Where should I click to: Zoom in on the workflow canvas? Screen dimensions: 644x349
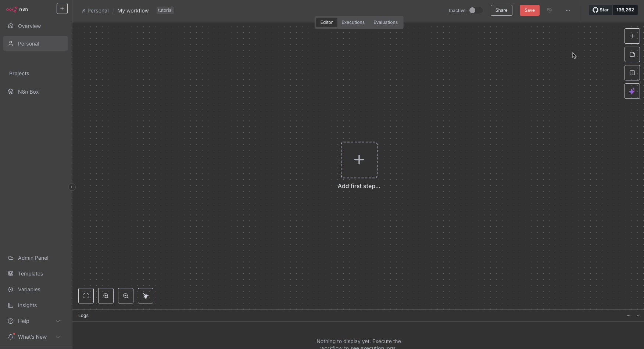coord(106,296)
